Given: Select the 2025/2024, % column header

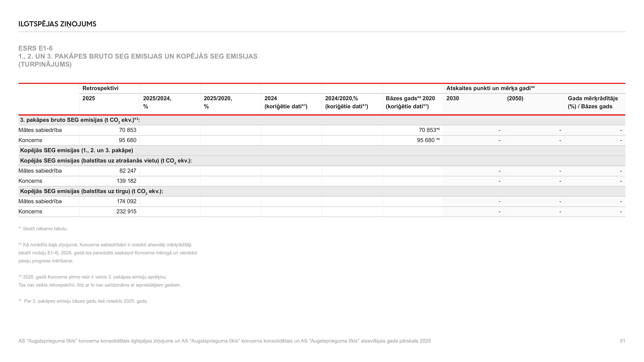Looking at the screenshot, I should click(157, 102).
